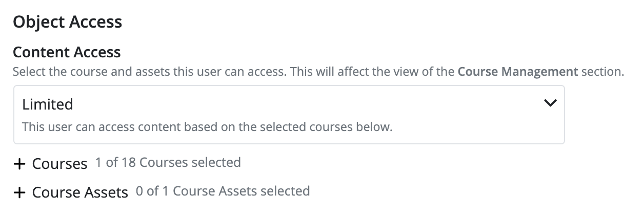Click the word 'selected' in the Course Assets count

click(x=285, y=191)
